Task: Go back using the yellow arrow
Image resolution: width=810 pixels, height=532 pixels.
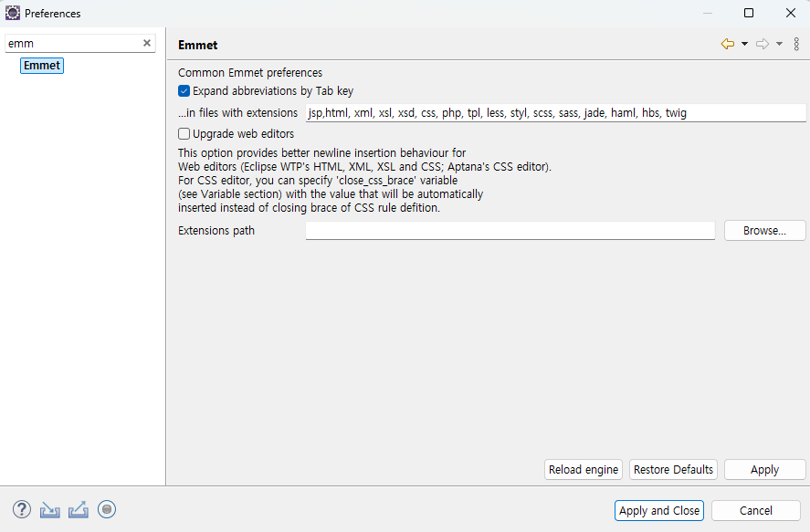Action: click(728, 44)
